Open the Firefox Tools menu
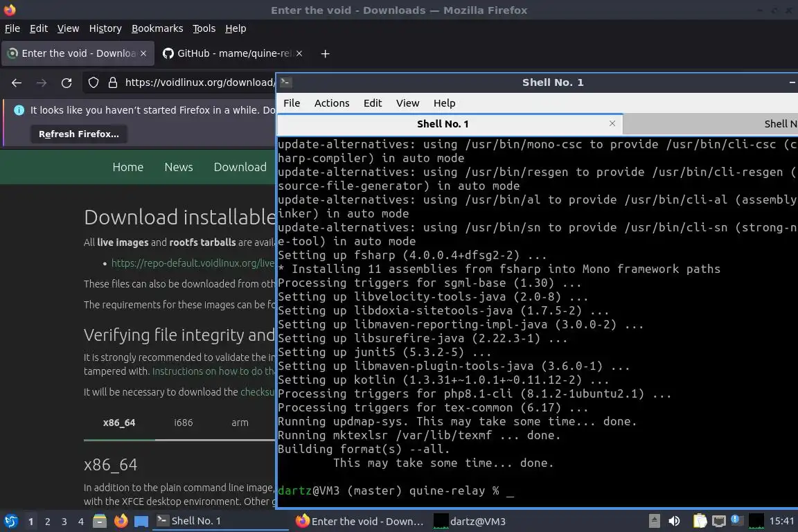 (x=204, y=28)
